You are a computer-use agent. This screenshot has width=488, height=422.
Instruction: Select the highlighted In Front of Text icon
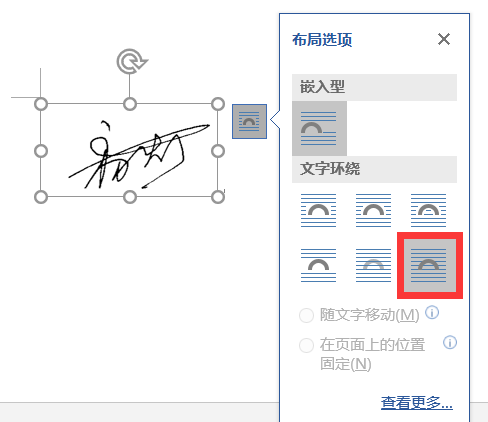430,265
